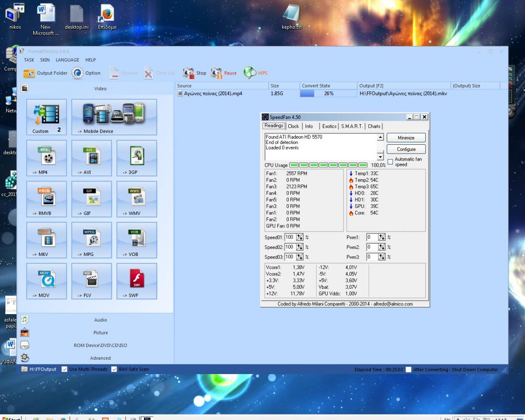Switch to SpeedFan Clock tab
525x420 pixels.
point(294,126)
